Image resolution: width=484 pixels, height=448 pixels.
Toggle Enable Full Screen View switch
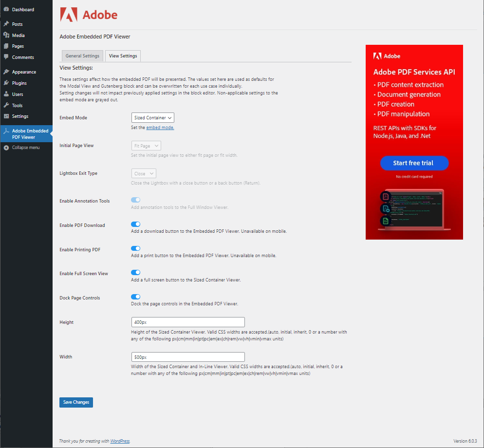point(135,272)
